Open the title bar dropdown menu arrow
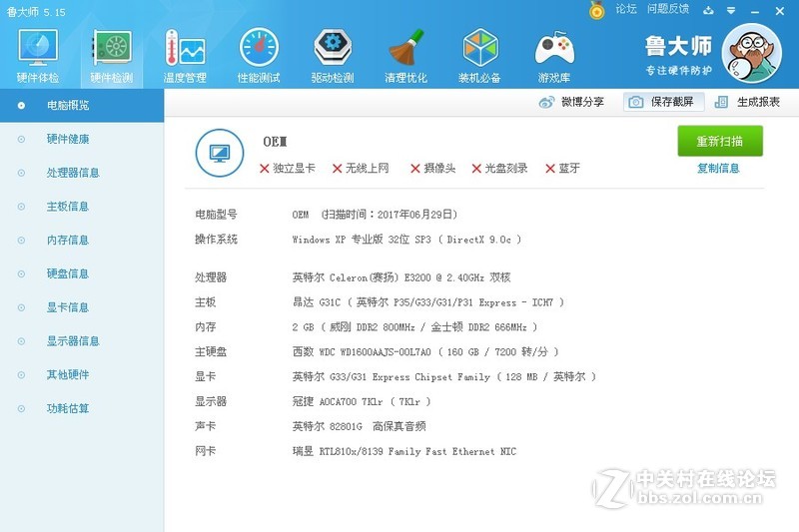 pos(731,10)
